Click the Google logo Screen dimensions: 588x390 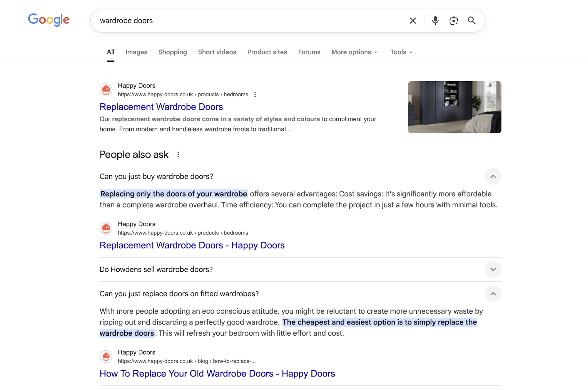pyautogui.click(x=49, y=20)
